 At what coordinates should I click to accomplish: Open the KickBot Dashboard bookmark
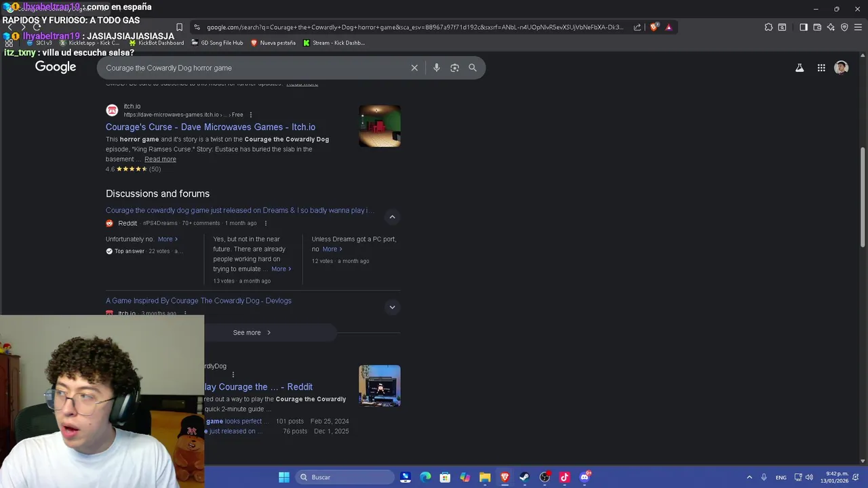click(156, 43)
